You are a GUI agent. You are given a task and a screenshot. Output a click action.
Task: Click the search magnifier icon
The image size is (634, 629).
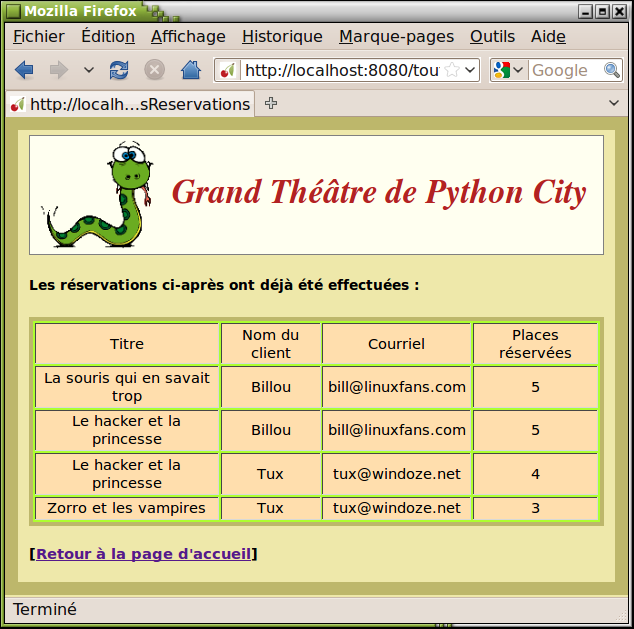coord(612,70)
